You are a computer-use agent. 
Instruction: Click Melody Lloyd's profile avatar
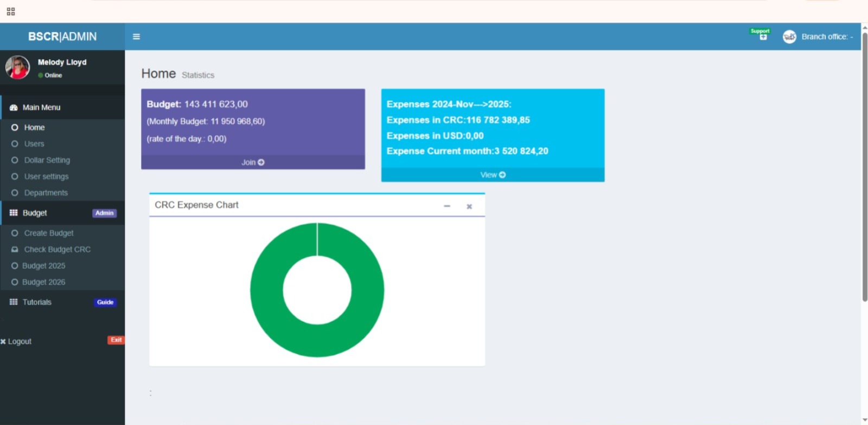pos(17,67)
